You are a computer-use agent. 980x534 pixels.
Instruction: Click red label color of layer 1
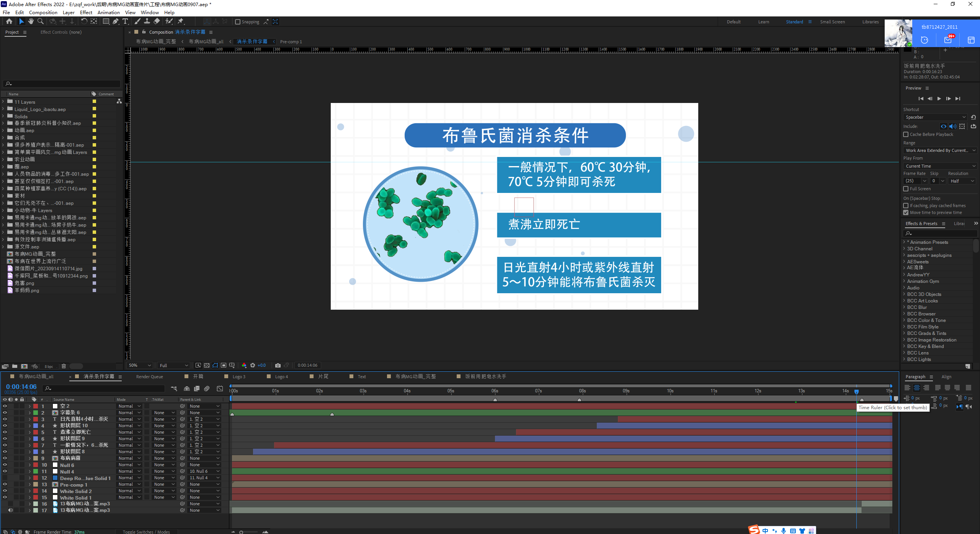[x=36, y=406]
